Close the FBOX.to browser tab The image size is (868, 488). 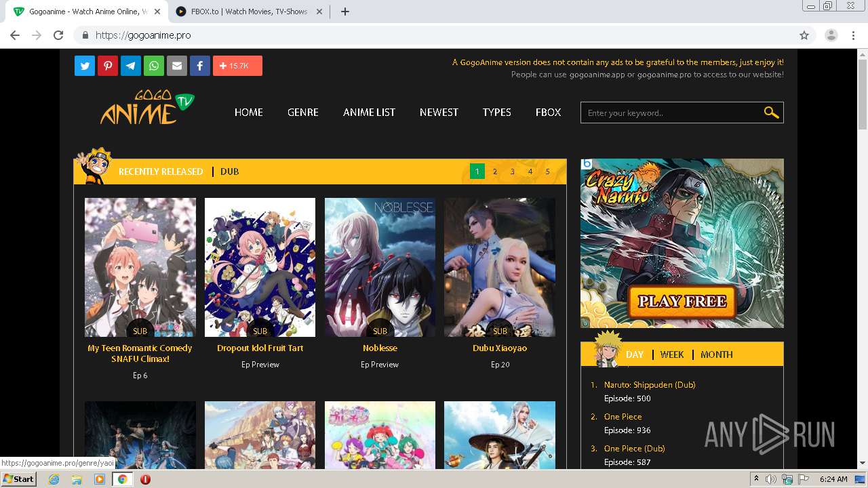[319, 12]
